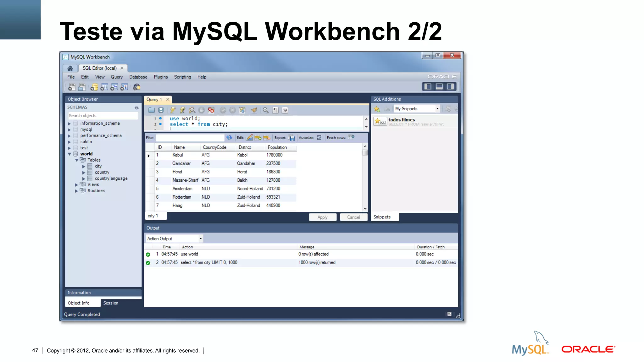The image size is (644, 362).
Task: Click Create new routine toolbar icon
Action: tap(124, 87)
